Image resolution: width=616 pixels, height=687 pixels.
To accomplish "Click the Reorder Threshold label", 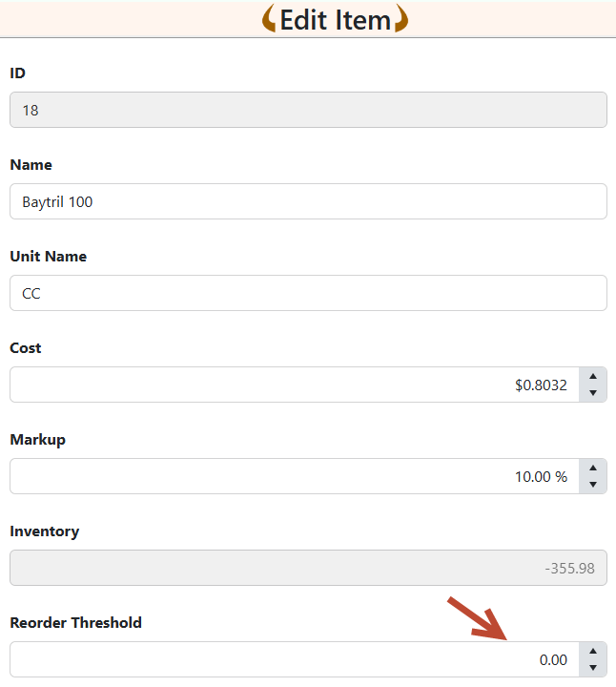I will 75,623.
